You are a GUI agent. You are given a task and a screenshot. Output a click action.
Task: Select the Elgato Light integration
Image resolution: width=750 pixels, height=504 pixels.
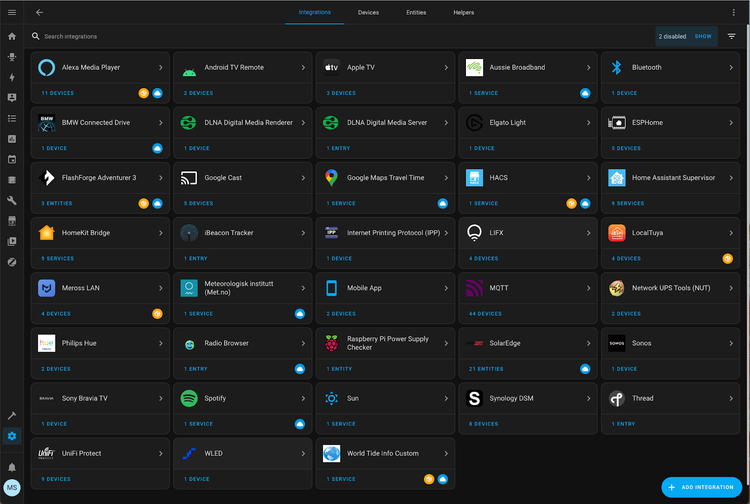click(528, 122)
